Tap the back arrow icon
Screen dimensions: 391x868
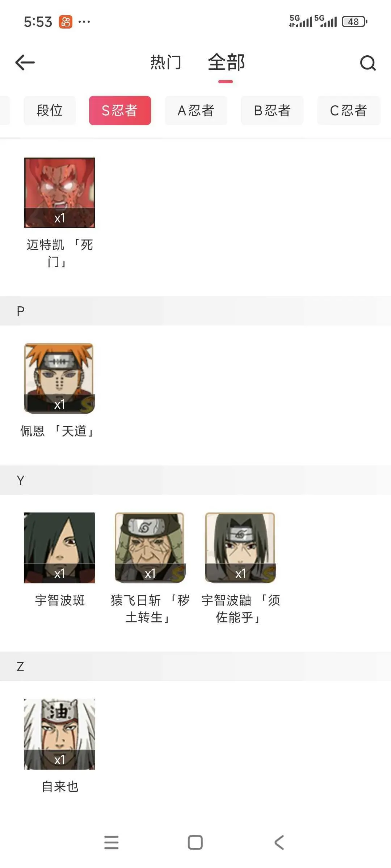point(25,63)
